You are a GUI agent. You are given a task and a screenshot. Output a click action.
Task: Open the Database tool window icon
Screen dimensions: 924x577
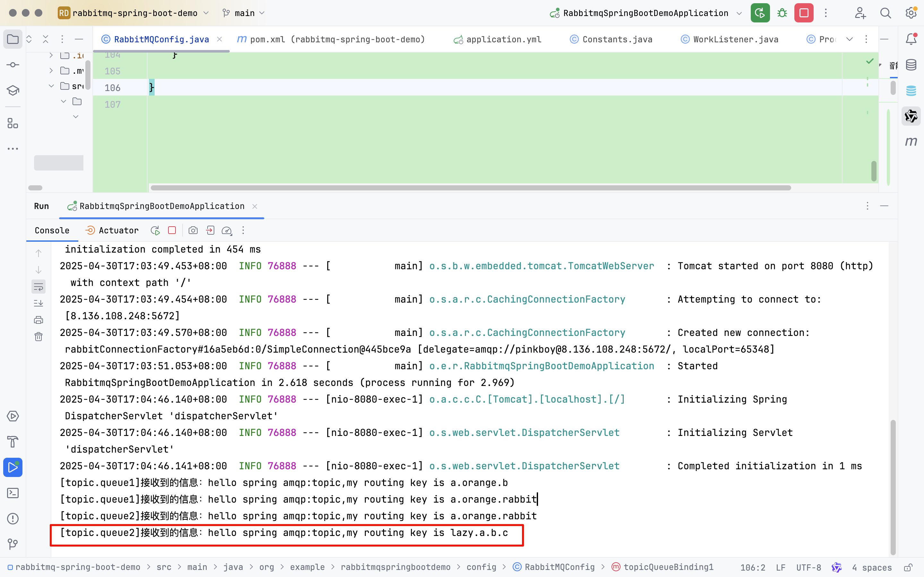tap(911, 65)
